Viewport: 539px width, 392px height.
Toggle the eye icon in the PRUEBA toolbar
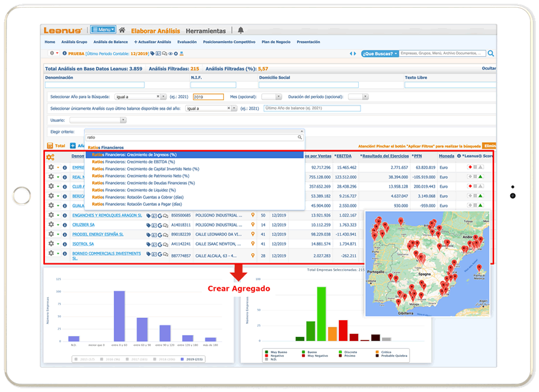click(171, 54)
